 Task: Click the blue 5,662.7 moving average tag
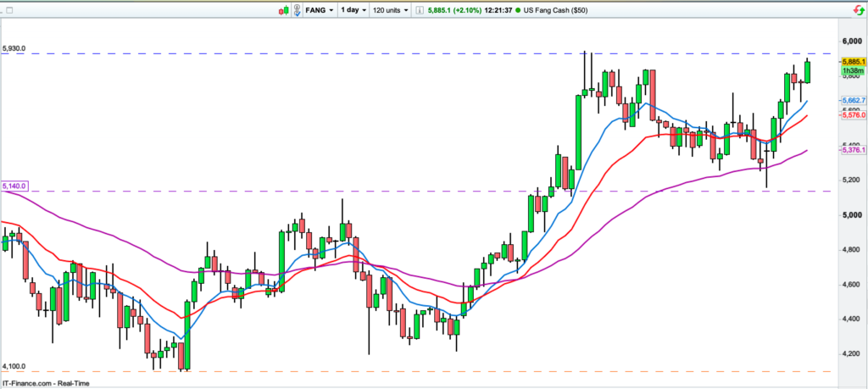coord(852,101)
